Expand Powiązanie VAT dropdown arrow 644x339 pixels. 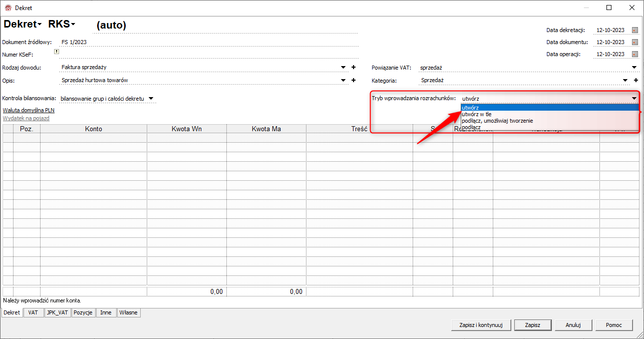click(634, 67)
